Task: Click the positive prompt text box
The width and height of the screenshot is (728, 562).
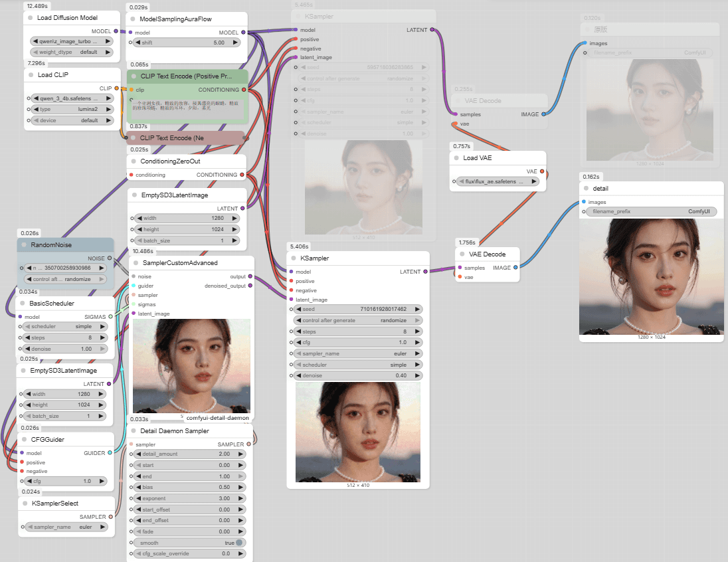Action: [x=187, y=106]
